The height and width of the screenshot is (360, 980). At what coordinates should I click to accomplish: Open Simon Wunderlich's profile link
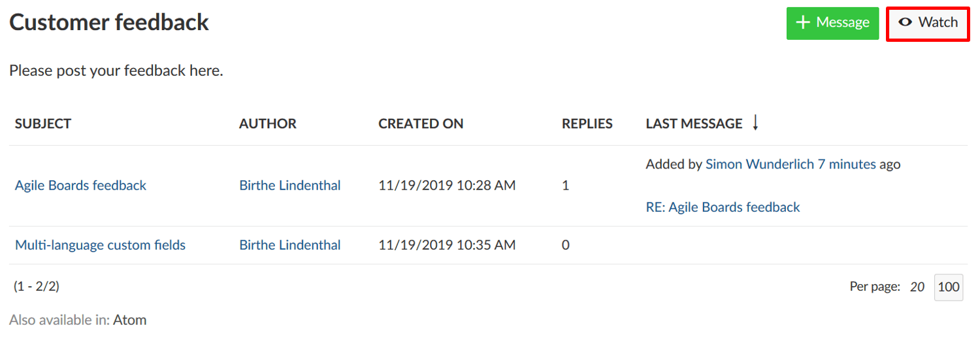759,165
